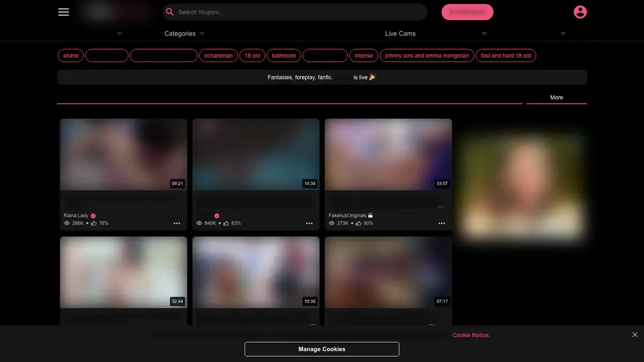644x362 pixels.
Task: Open the Live Cams menu
Action: click(x=400, y=33)
